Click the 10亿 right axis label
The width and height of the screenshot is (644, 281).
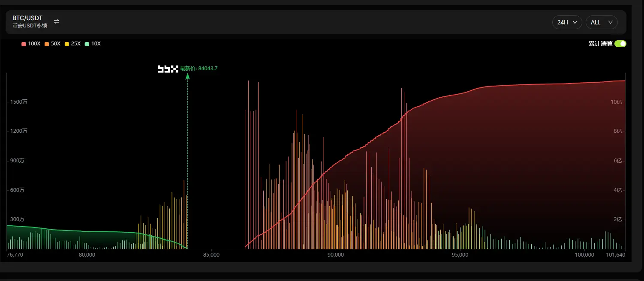(x=616, y=102)
